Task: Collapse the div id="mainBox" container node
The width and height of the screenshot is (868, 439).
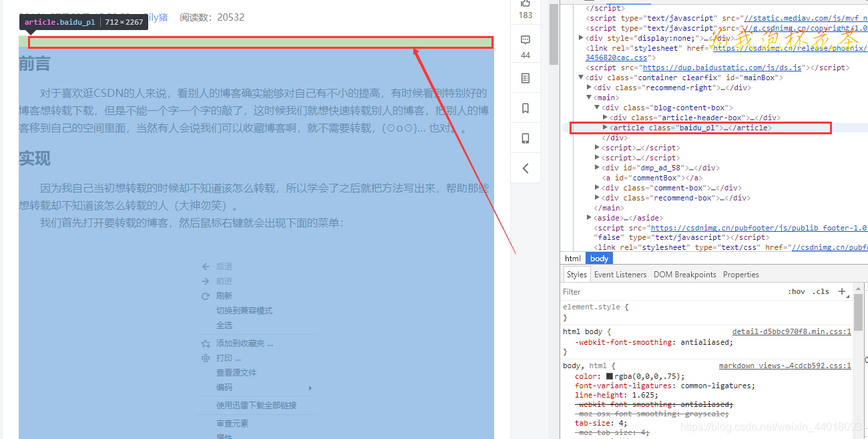Action: [581, 78]
